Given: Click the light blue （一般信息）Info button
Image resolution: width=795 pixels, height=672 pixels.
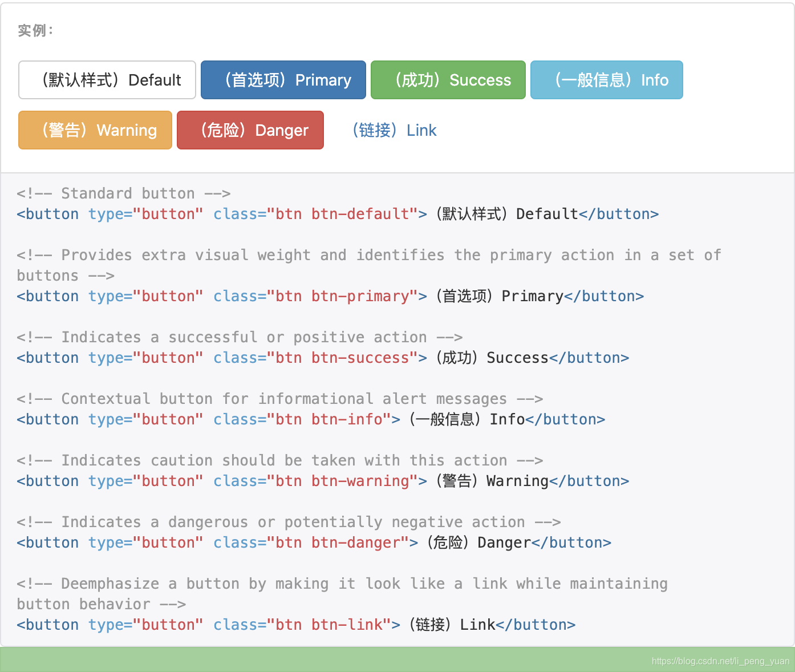Looking at the screenshot, I should 606,80.
